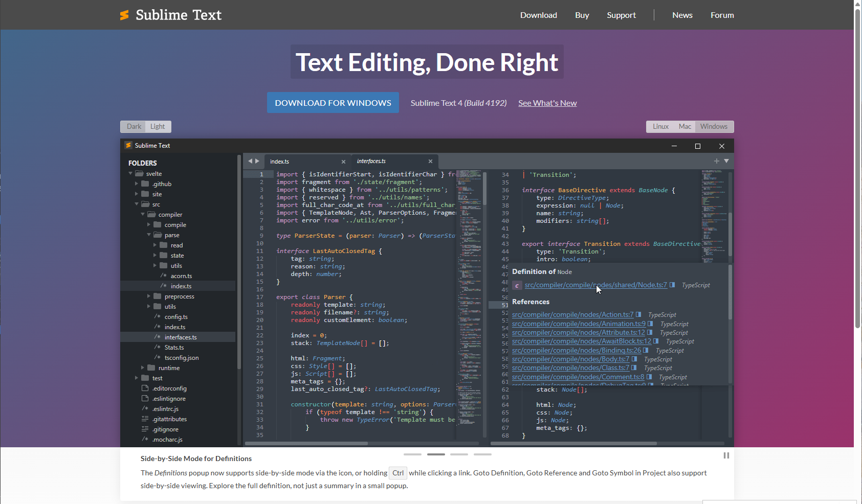Open the Buy page in navigation
The height and width of the screenshot is (504, 862).
(x=582, y=15)
